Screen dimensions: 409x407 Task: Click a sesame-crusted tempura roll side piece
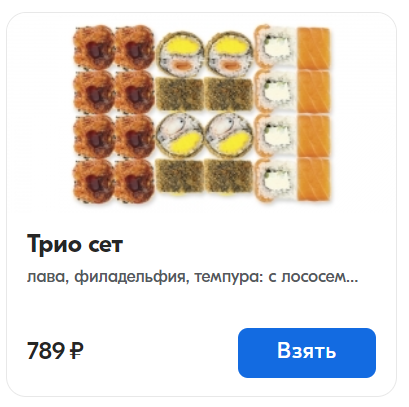(x=180, y=94)
